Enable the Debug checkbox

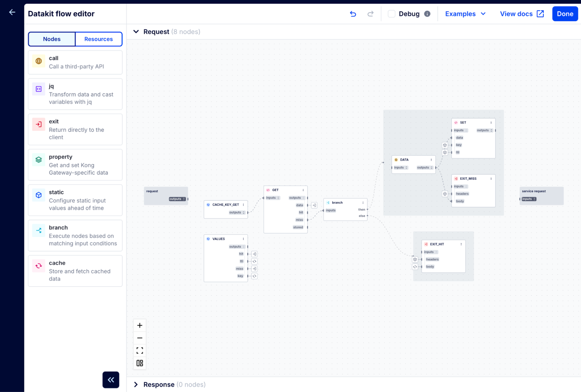(x=391, y=14)
